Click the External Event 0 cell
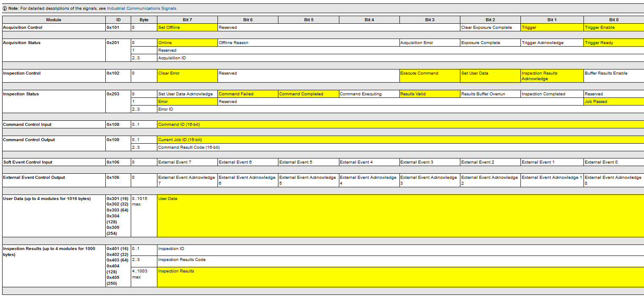The width and height of the screenshot is (644, 300). pos(614,162)
